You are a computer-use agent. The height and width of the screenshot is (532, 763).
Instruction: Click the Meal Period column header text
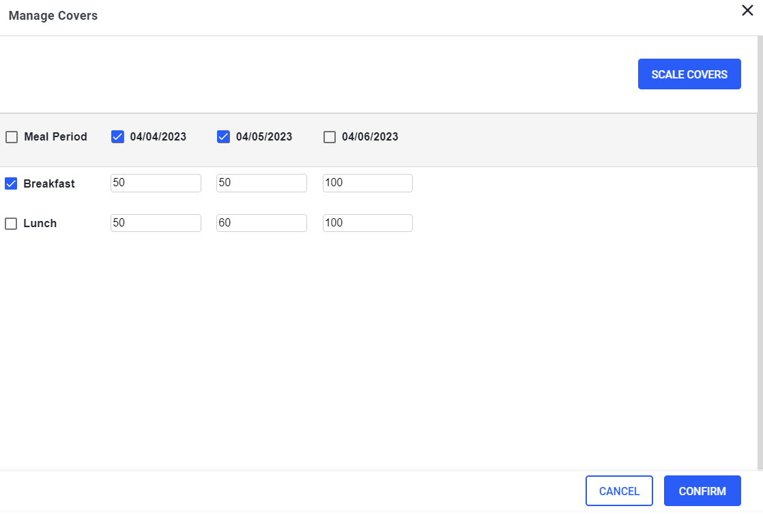(x=55, y=136)
